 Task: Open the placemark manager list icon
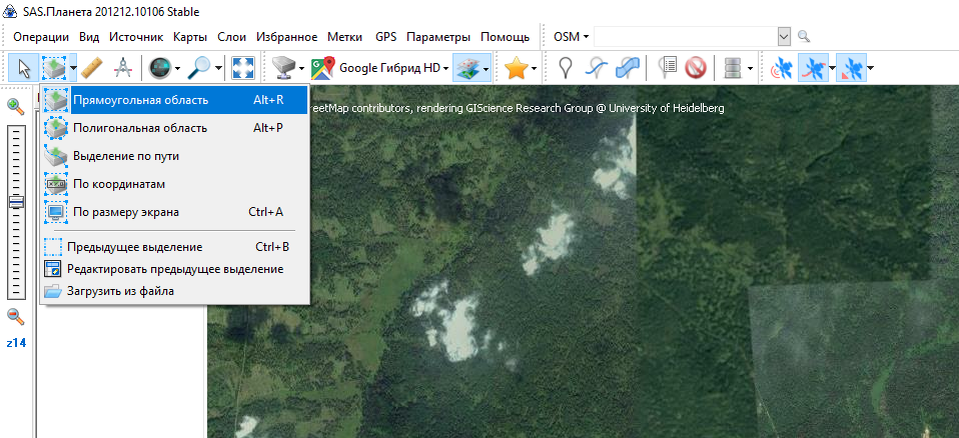point(667,68)
